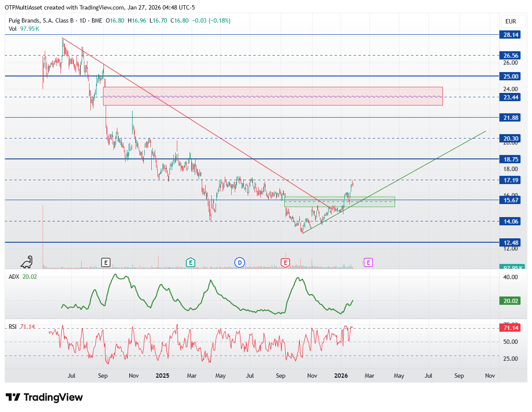532x412 pixels.
Task: Click the green ADX 20.02 value tag
Action: click(510, 301)
